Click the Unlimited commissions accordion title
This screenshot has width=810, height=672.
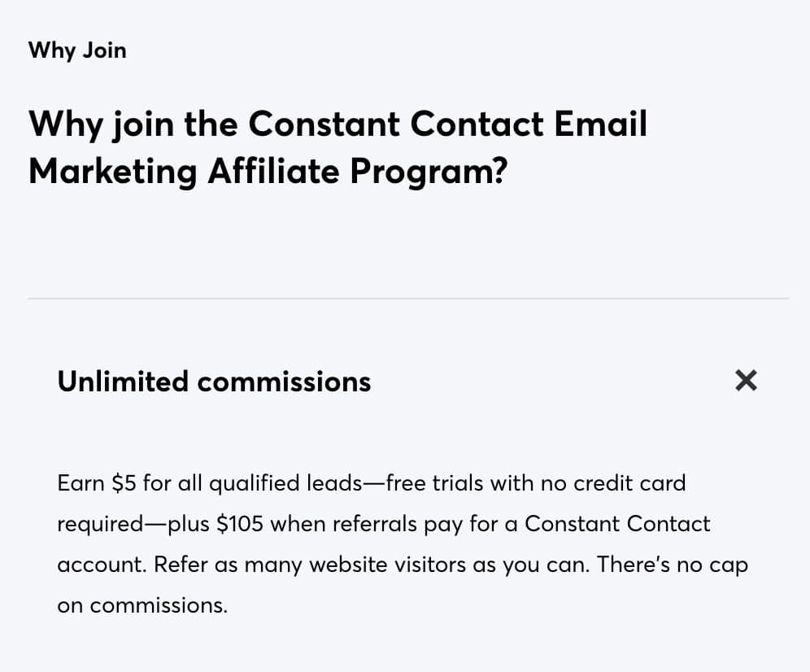214,382
